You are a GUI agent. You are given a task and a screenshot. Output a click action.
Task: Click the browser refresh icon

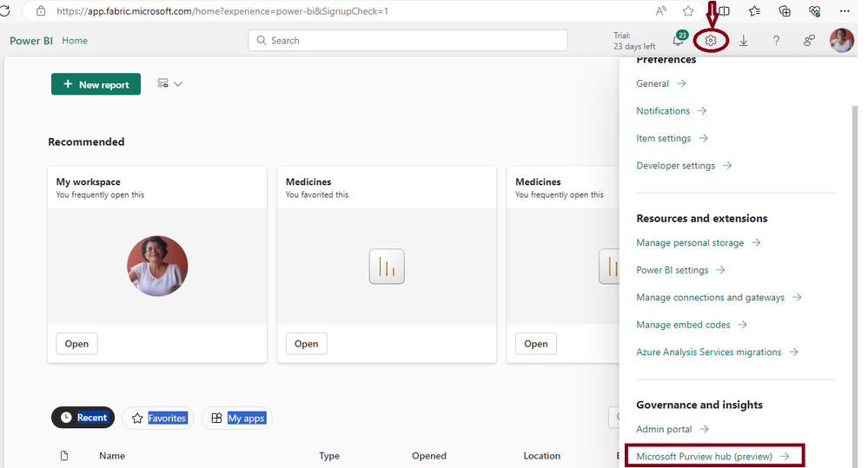[5, 11]
